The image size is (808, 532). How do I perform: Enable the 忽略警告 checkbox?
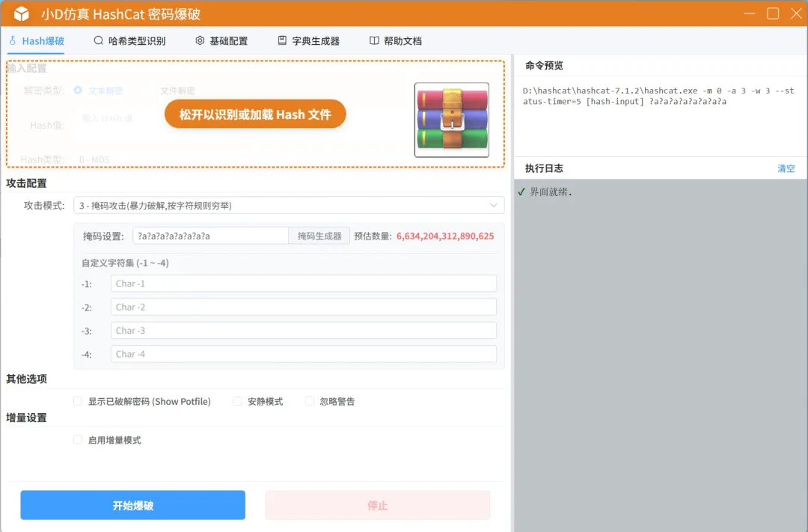[x=310, y=401]
